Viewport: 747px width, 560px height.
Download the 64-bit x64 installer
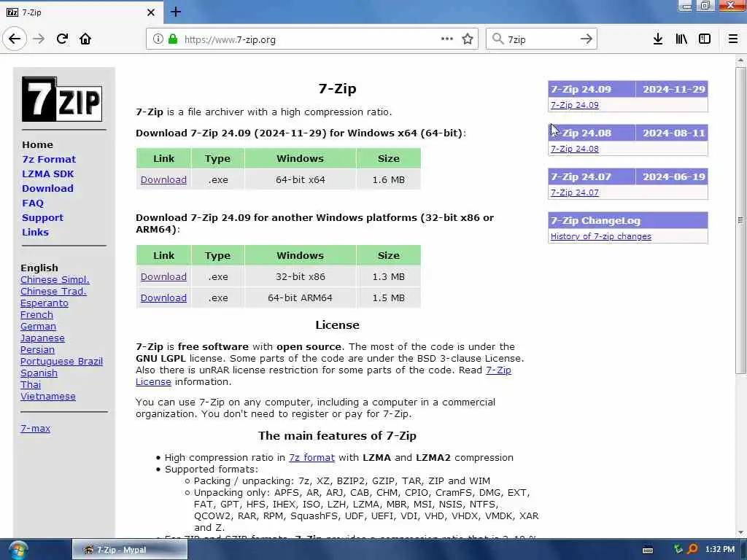[x=163, y=180]
